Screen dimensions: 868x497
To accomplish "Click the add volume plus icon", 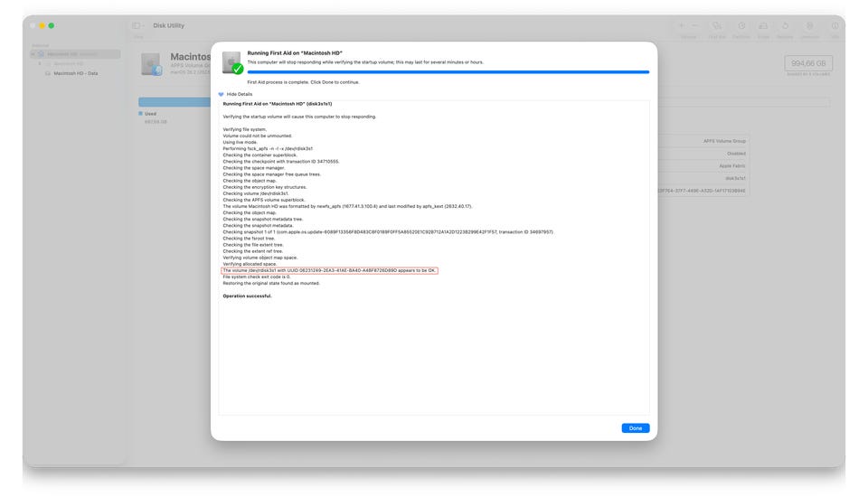I will pos(682,25).
